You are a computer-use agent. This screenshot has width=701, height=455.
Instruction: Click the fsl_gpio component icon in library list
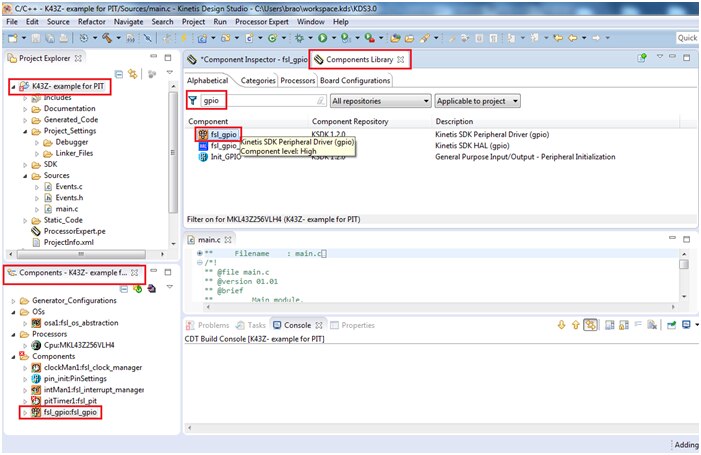pos(202,133)
